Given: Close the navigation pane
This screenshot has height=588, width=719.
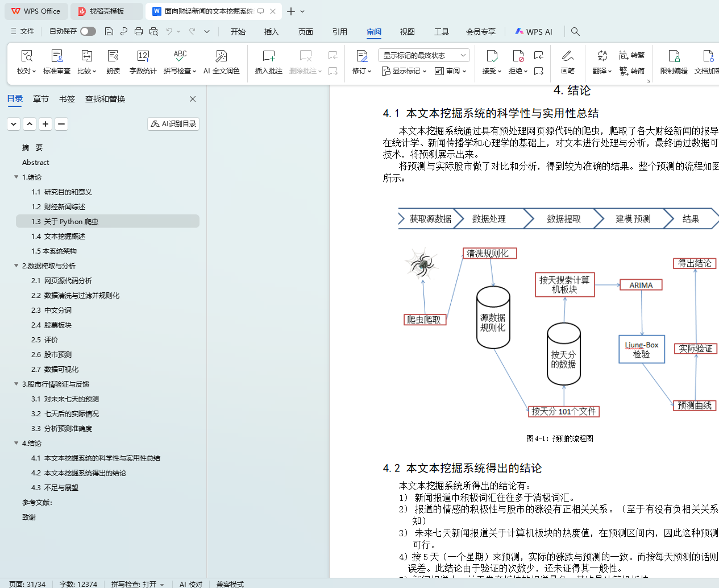Looking at the screenshot, I should (x=193, y=99).
